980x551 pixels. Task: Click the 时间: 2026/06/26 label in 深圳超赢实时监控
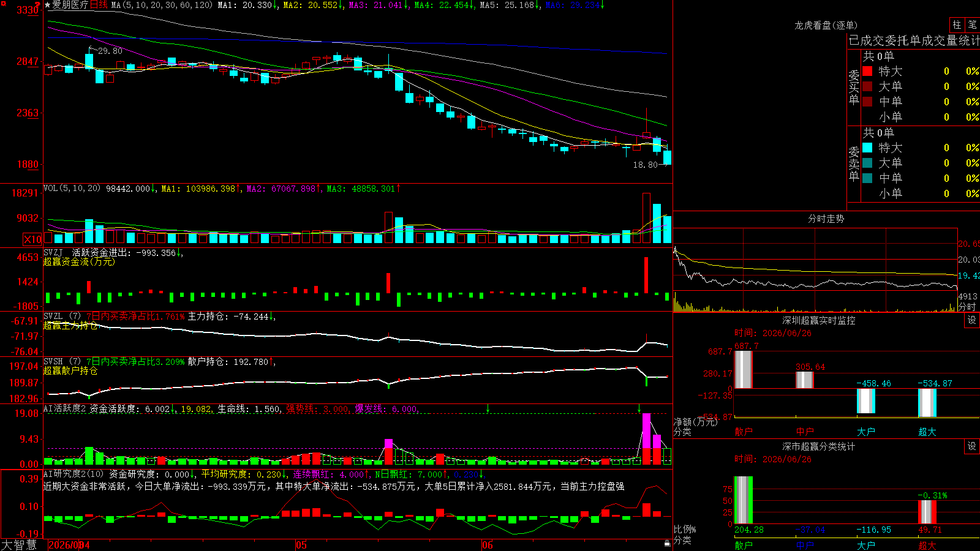point(773,333)
